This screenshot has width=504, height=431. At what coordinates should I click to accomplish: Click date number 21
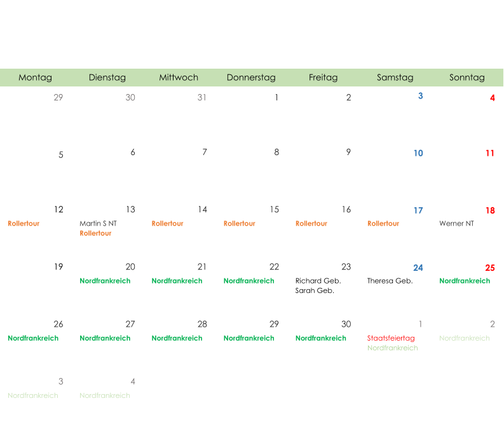tap(202, 267)
